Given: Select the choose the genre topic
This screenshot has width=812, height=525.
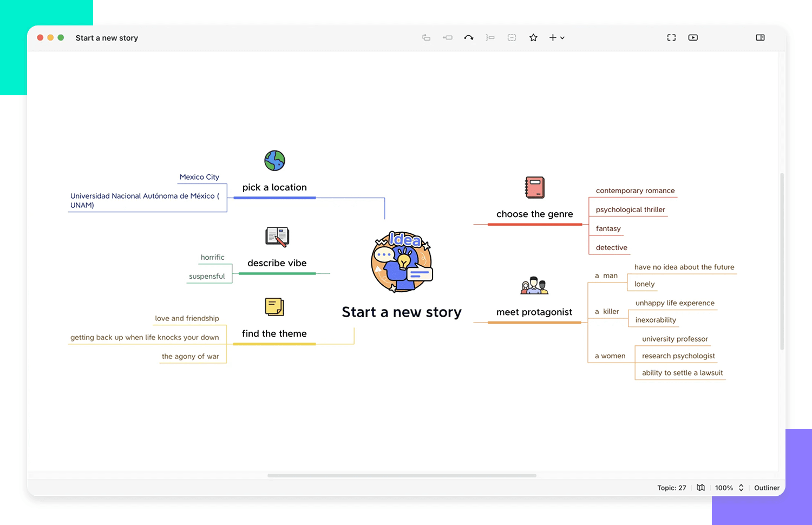Looking at the screenshot, I should [x=535, y=214].
